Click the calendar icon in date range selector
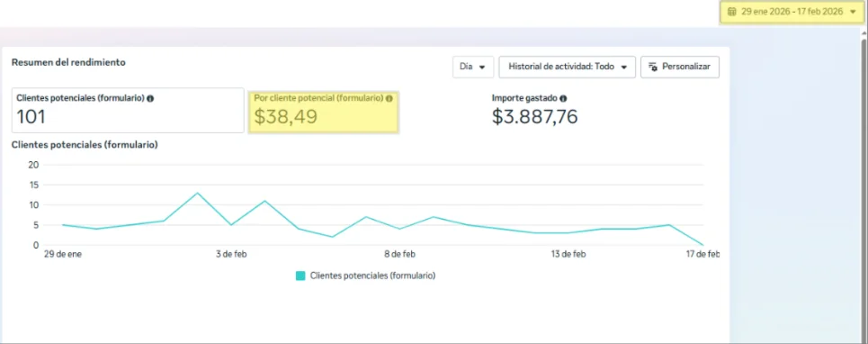Image resolution: width=868 pixels, height=344 pixels. point(731,12)
